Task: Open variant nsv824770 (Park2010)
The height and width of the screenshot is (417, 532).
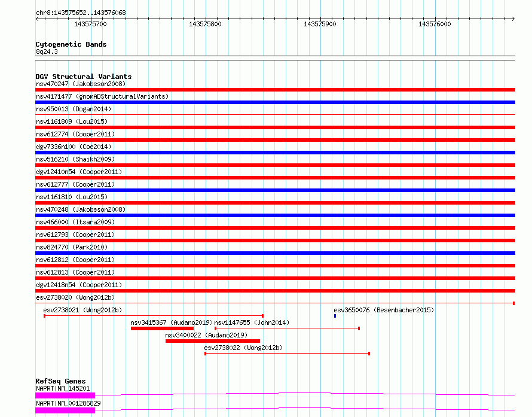Action: coord(72,247)
